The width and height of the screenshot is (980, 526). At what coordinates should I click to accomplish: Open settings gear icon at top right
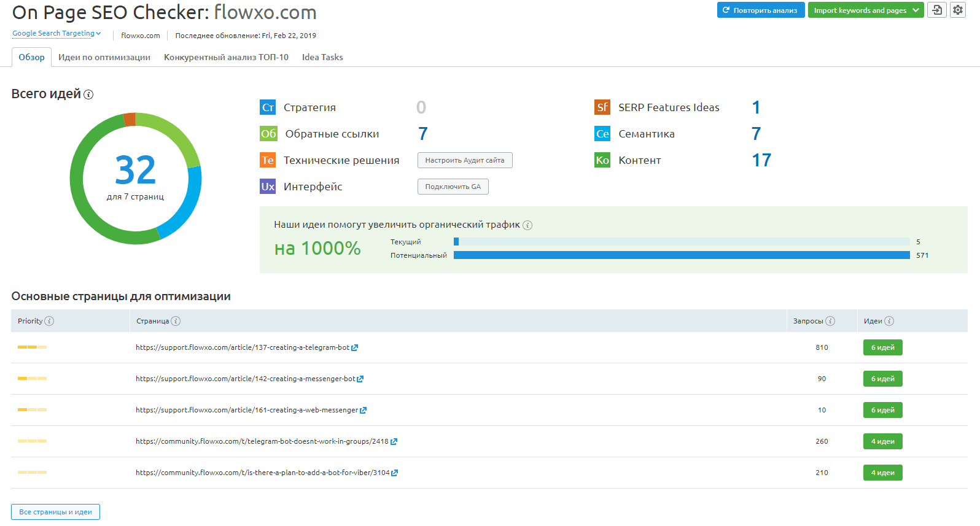point(958,10)
